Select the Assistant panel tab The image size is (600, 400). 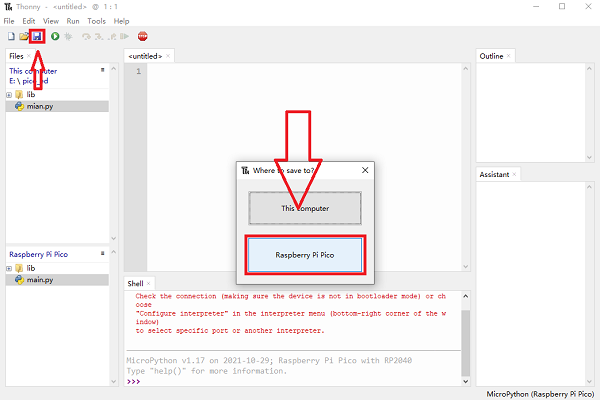[494, 174]
